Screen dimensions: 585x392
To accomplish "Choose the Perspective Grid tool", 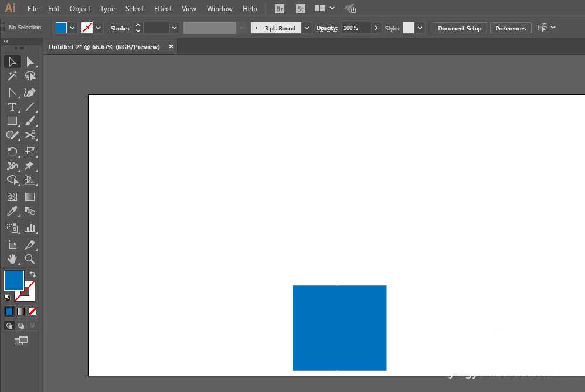I will (30, 180).
